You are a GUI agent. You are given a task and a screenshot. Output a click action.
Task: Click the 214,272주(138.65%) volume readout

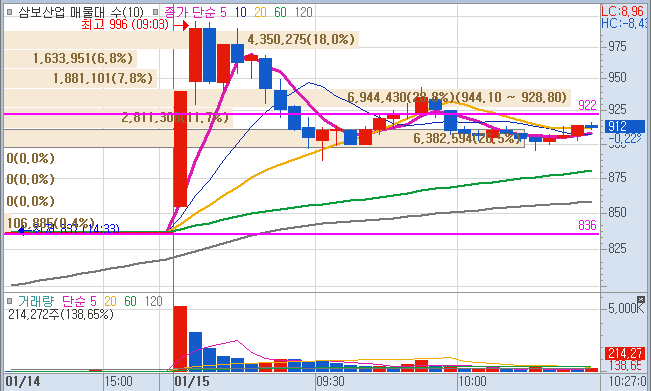tap(61, 315)
